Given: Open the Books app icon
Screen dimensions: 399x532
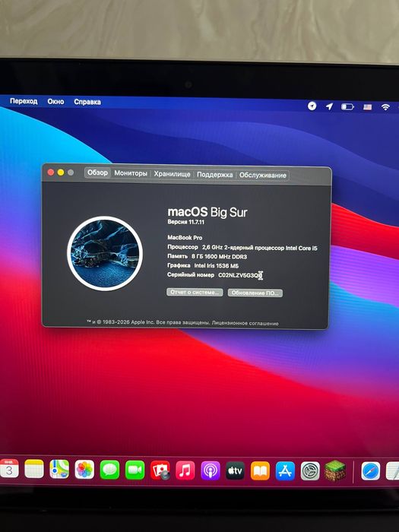Looking at the screenshot, I should [260, 471].
